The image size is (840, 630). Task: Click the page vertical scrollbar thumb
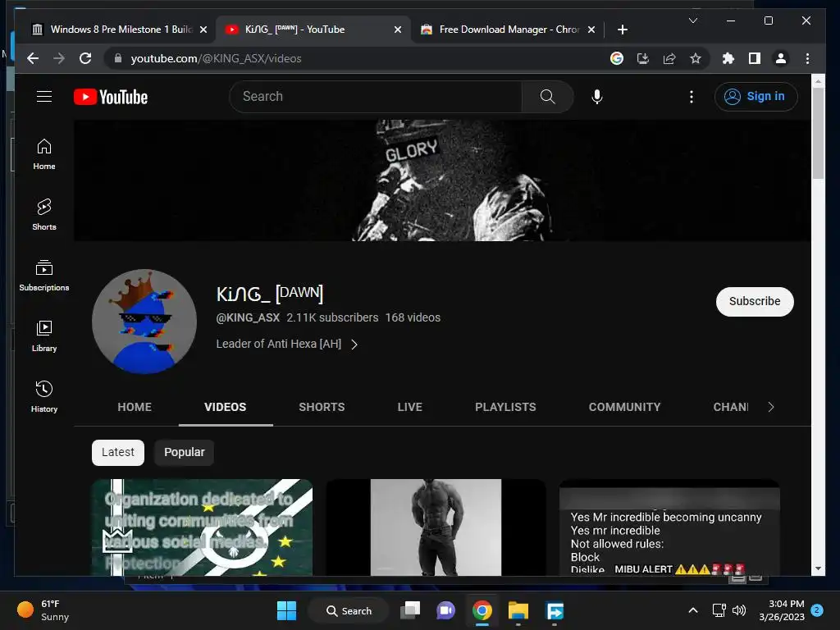(818, 134)
